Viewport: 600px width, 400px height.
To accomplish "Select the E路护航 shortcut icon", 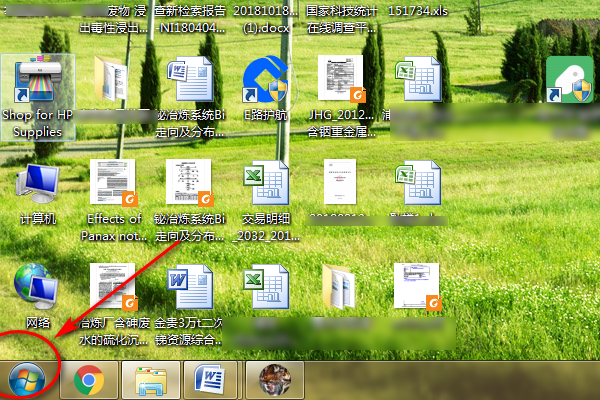I will tap(265, 82).
